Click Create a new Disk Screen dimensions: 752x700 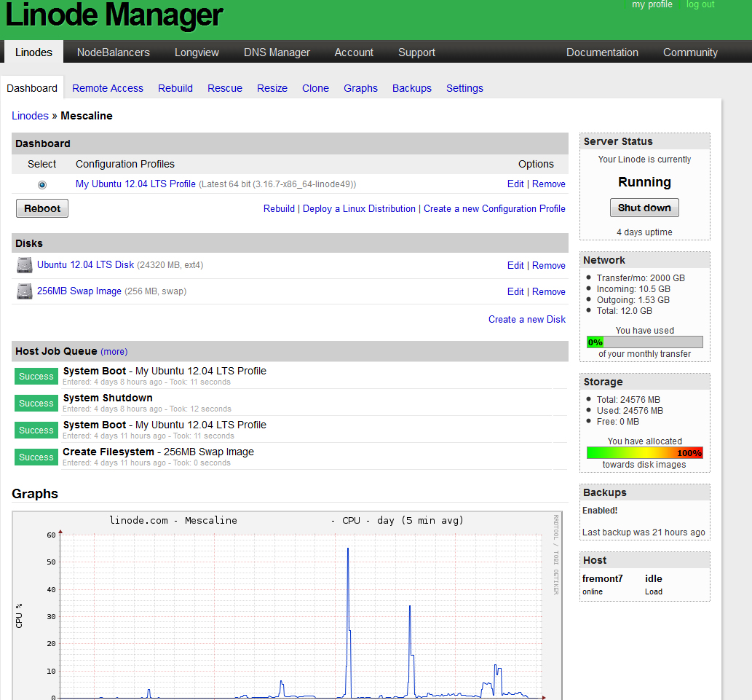(527, 319)
